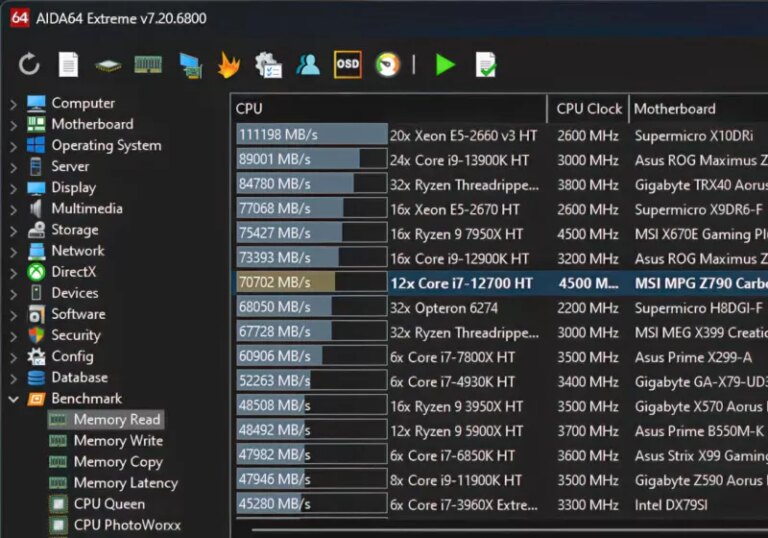Click the CPU chip toolbar icon
The height and width of the screenshot is (538, 768).
pyautogui.click(x=108, y=65)
